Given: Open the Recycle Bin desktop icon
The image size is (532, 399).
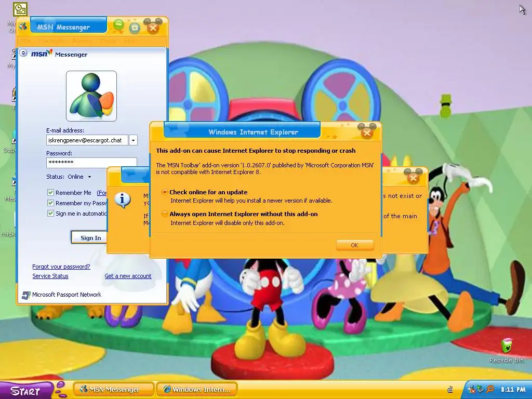Looking at the screenshot, I should 507,351.
